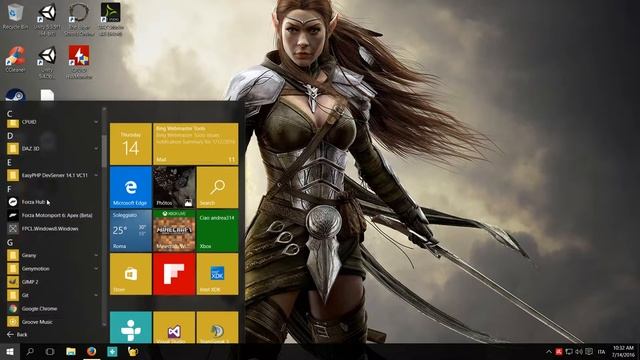Open the Flipboard tile
Screen dimensions: 640x360
(174, 274)
